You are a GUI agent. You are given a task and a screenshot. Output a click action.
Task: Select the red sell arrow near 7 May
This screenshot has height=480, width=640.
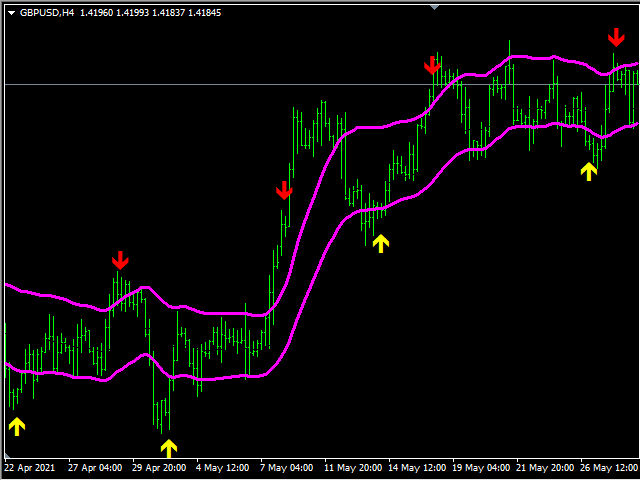tap(284, 191)
